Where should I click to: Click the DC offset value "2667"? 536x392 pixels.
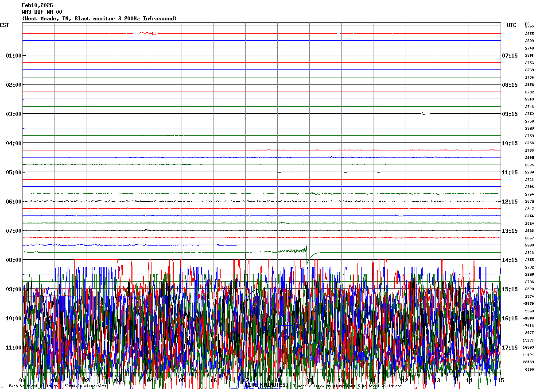click(x=529, y=238)
